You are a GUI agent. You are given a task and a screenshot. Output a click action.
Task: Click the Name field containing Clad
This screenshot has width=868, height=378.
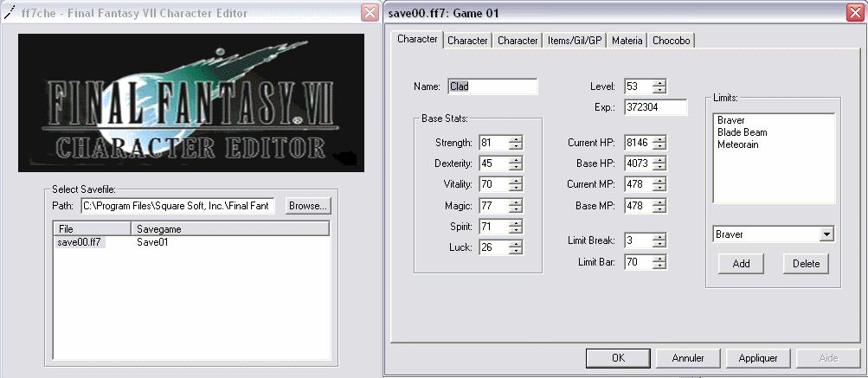click(x=492, y=86)
